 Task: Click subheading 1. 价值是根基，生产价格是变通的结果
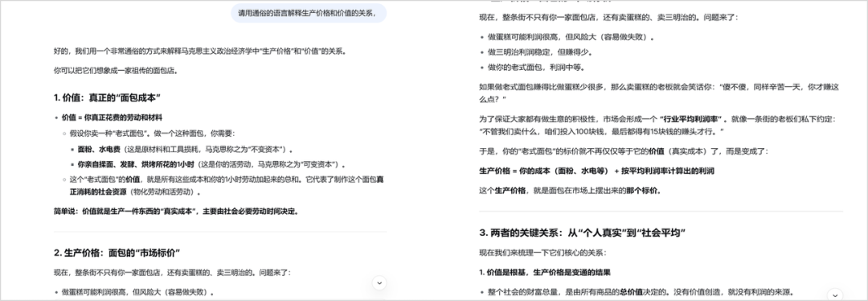click(545, 272)
